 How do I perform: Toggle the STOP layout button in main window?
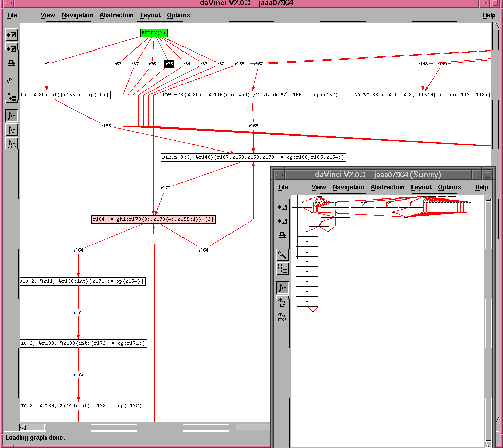11,144
